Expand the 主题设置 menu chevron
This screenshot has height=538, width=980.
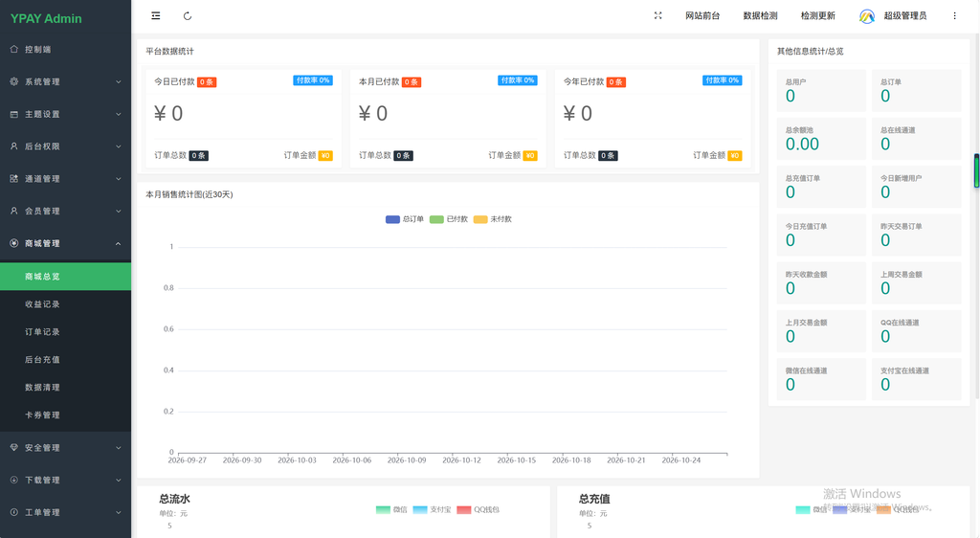(x=118, y=114)
